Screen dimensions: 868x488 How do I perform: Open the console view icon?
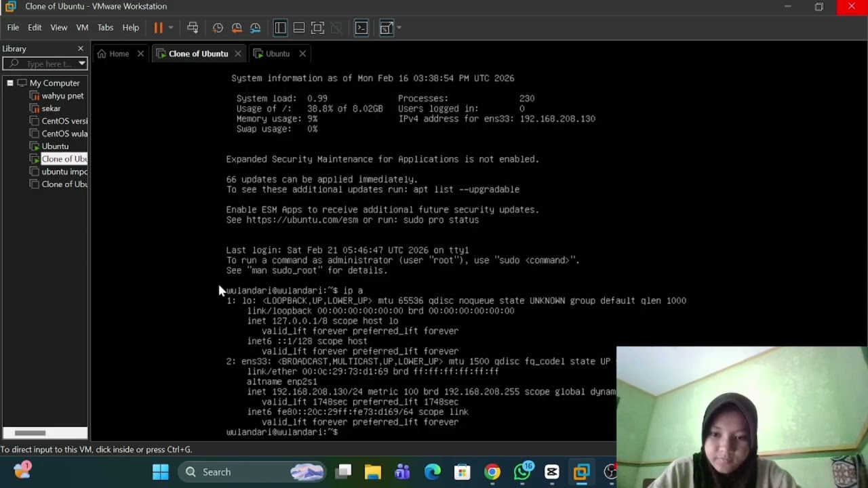pos(361,28)
